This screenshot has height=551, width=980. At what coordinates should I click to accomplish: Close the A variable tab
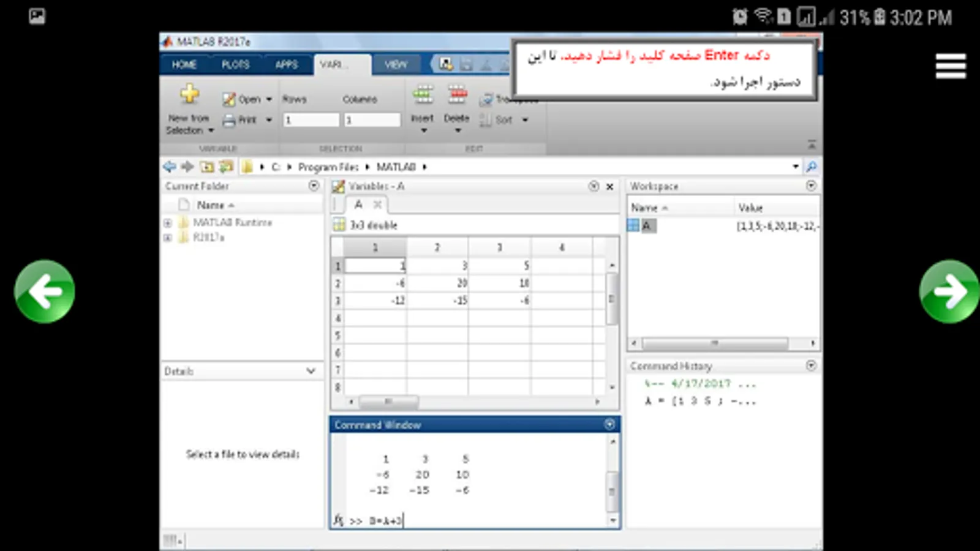(x=377, y=204)
